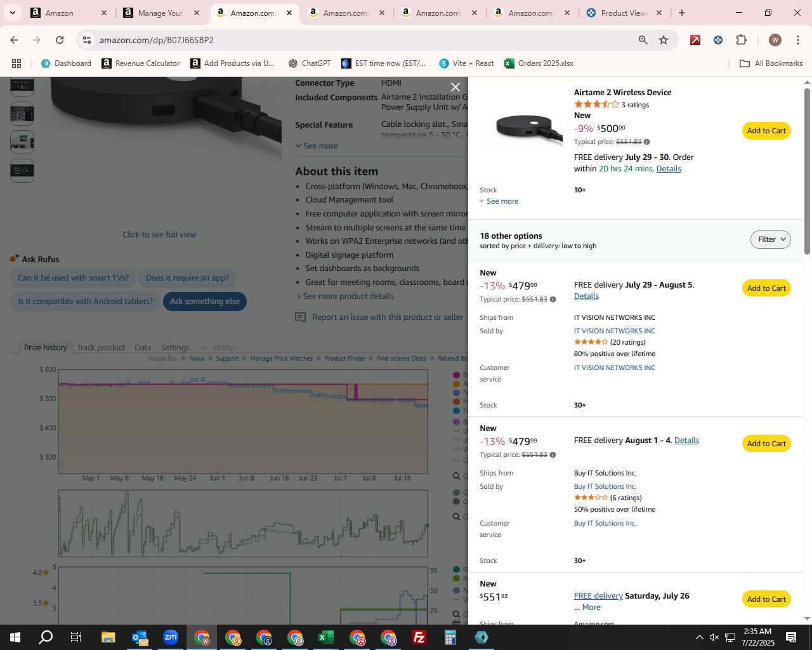Open a new browser tab
This screenshot has width=812, height=650.
point(682,13)
